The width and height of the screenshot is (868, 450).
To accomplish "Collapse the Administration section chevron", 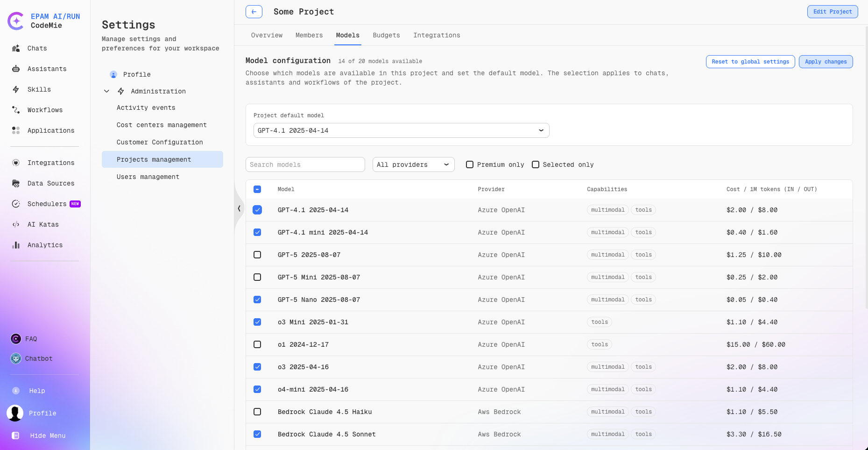I will (106, 91).
